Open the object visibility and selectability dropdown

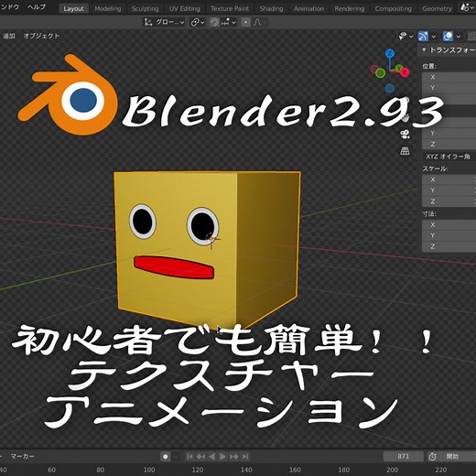[x=406, y=37]
